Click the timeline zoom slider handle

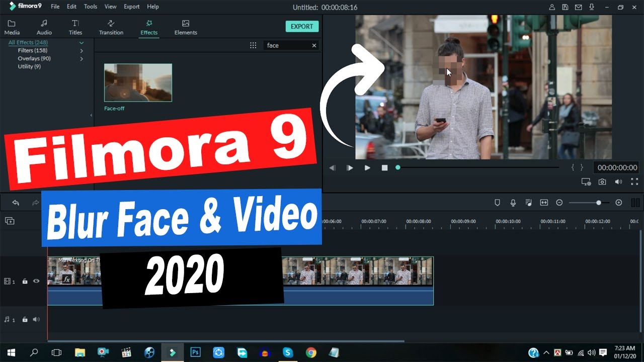click(598, 203)
